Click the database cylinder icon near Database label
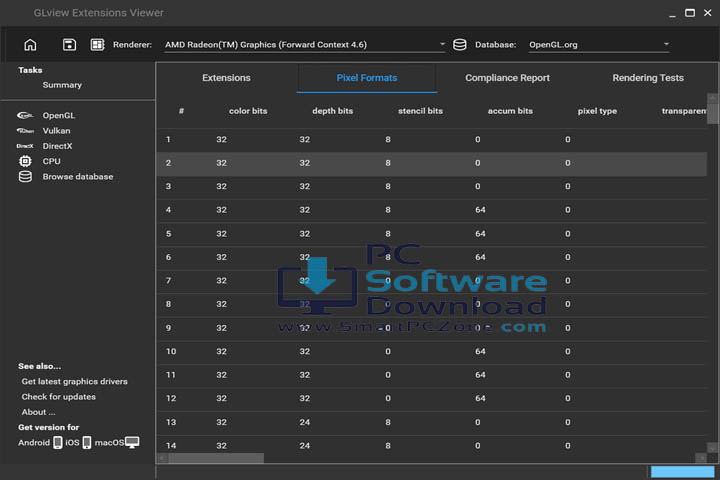This screenshot has width=720, height=480. pyautogui.click(x=460, y=45)
